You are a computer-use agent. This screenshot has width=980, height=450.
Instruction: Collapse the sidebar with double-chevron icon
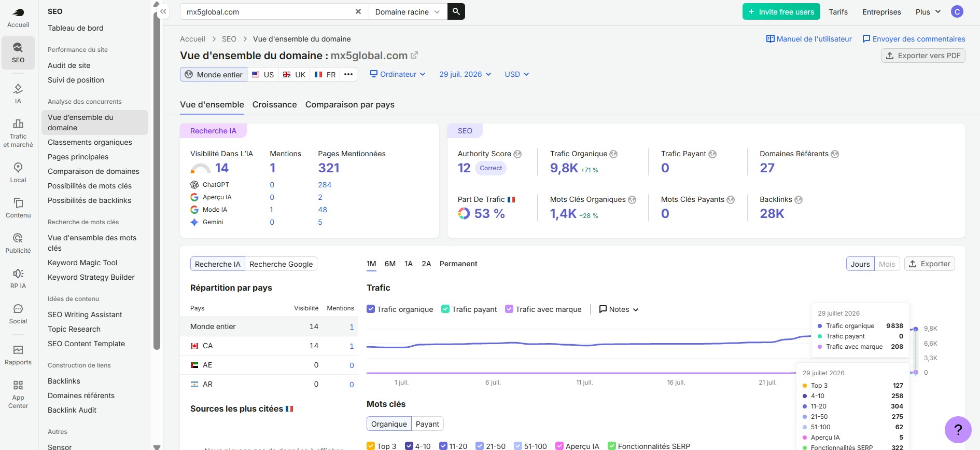(163, 11)
